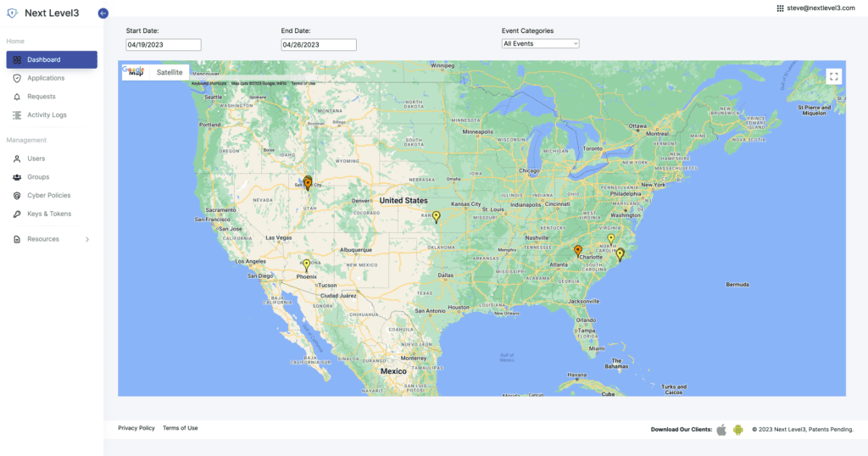Open account menu steve@nextlevel3.com
The height and width of the screenshot is (456, 868).
tap(821, 8)
